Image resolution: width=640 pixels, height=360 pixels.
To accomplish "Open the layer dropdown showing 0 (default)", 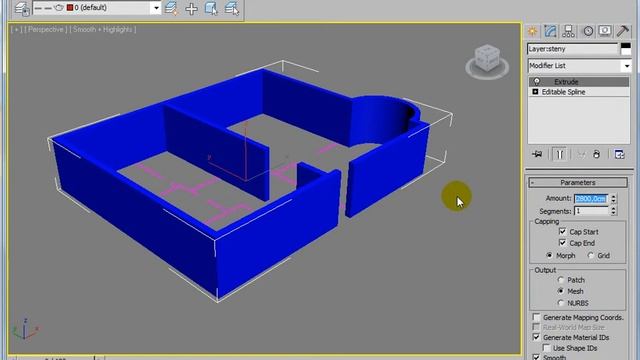I will pos(97,8).
